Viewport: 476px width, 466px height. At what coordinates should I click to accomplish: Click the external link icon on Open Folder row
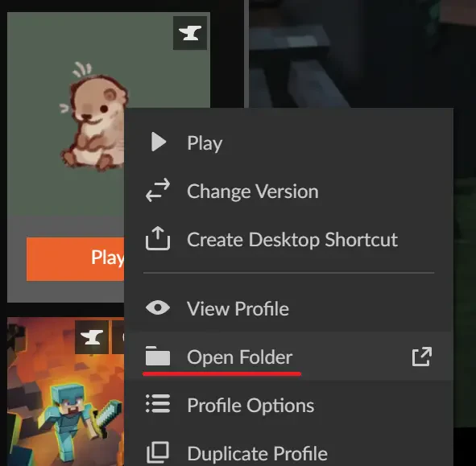pyautogui.click(x=422, y=357)
